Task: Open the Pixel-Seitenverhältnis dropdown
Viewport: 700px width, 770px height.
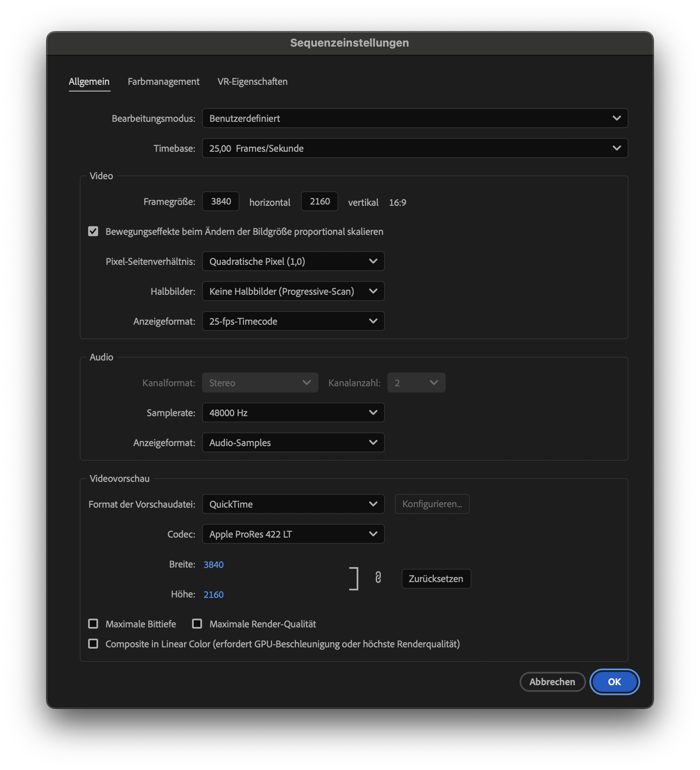Action: point(293,261)
